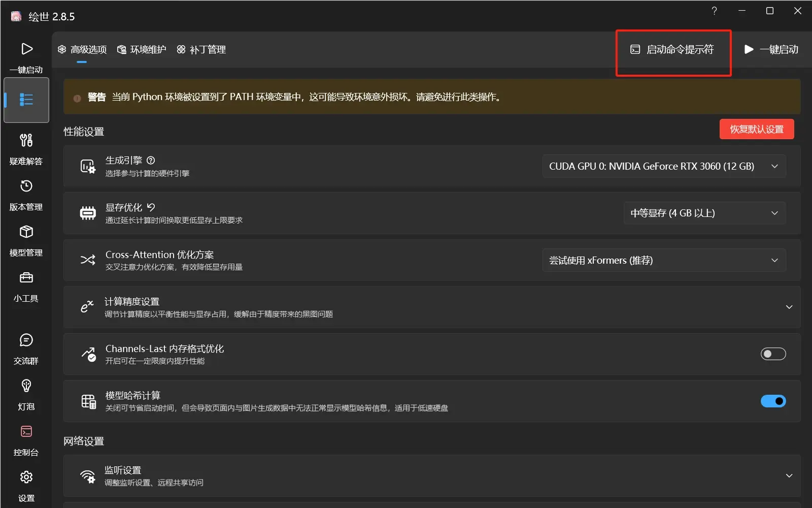Click the reset icon beside 显存优化
Screen dimensions: 812x508
coord(151,207)
